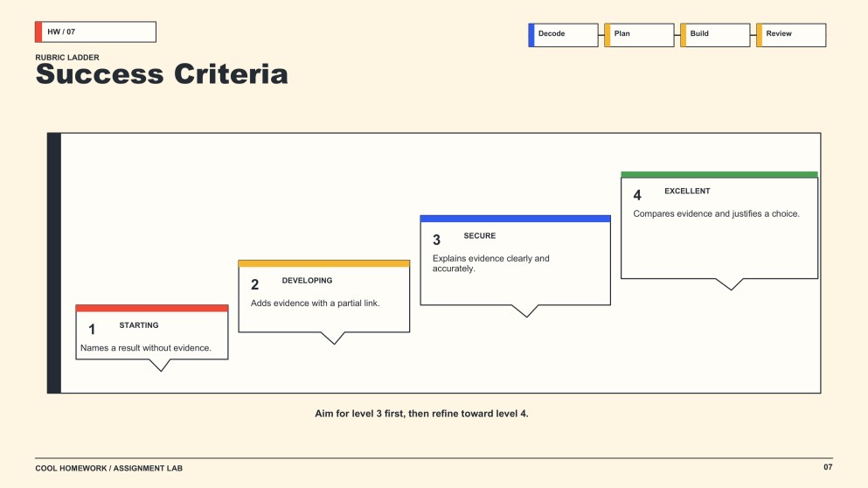Open the Build step tab
868x488 pixels.
click(x=715, y=35)
